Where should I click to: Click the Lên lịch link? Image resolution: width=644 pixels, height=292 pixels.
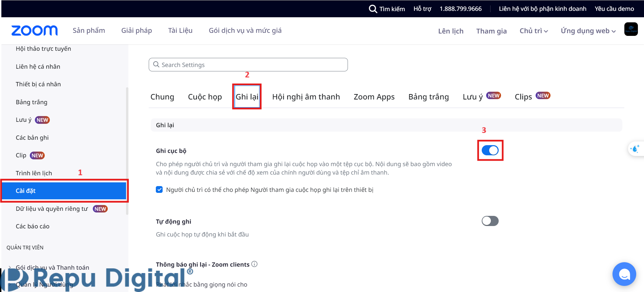(x=451, y=31)
